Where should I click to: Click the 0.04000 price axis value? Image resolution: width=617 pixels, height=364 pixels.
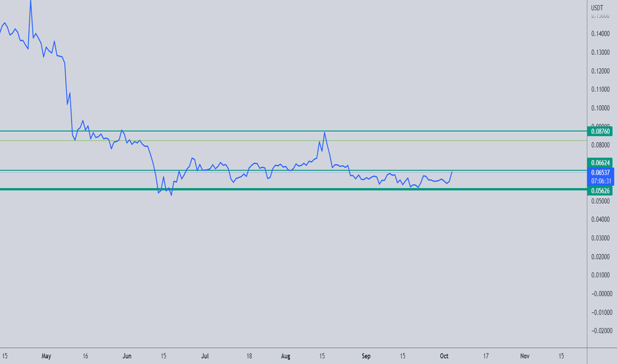tap(600, 220)
